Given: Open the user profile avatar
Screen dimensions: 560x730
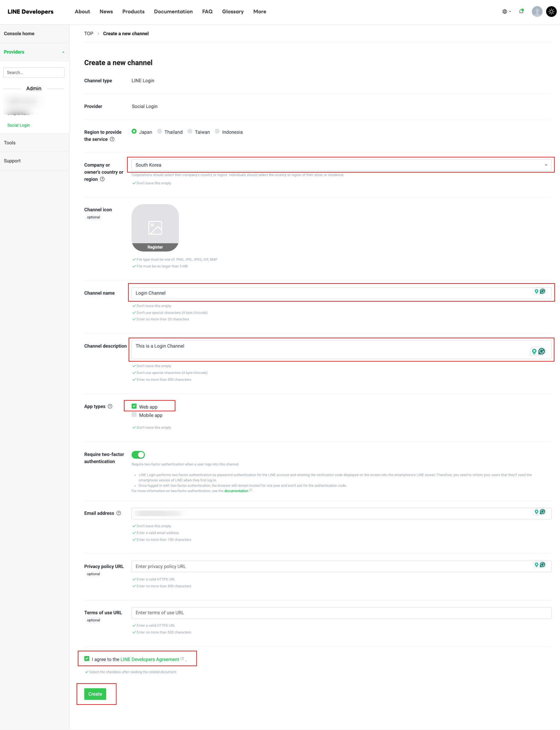Looking at the screenshot, I should coord(537,12).
